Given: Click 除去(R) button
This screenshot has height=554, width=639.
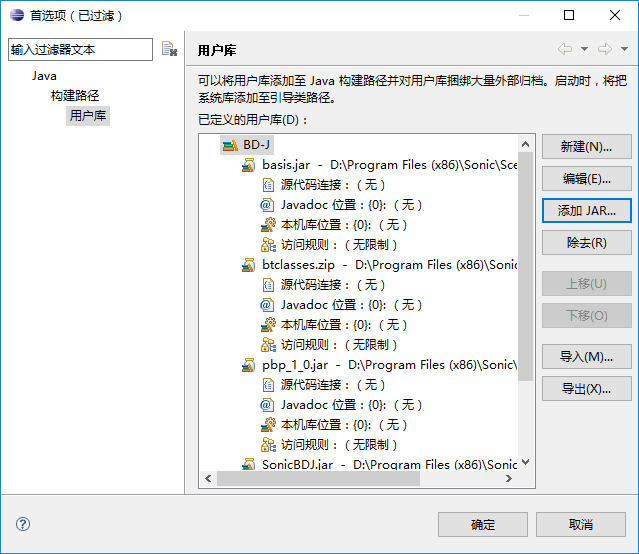Looking at the screenshot, I should pos(586,243).
